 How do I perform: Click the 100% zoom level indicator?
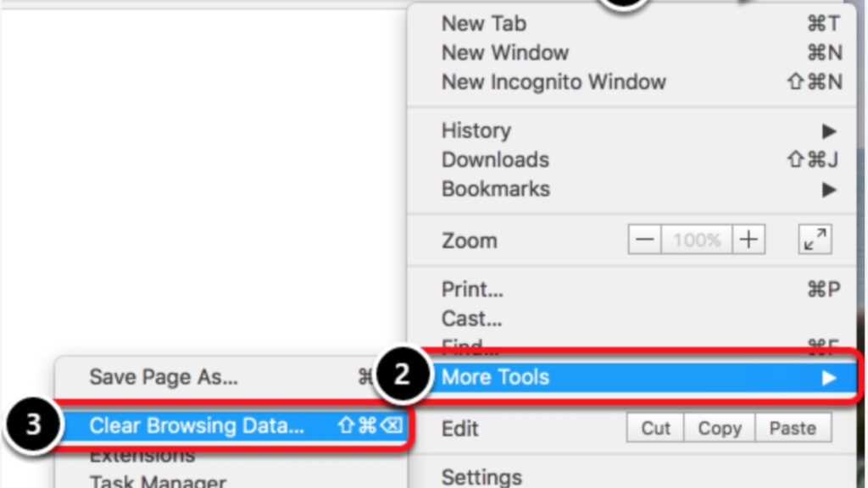pos(696,240)
